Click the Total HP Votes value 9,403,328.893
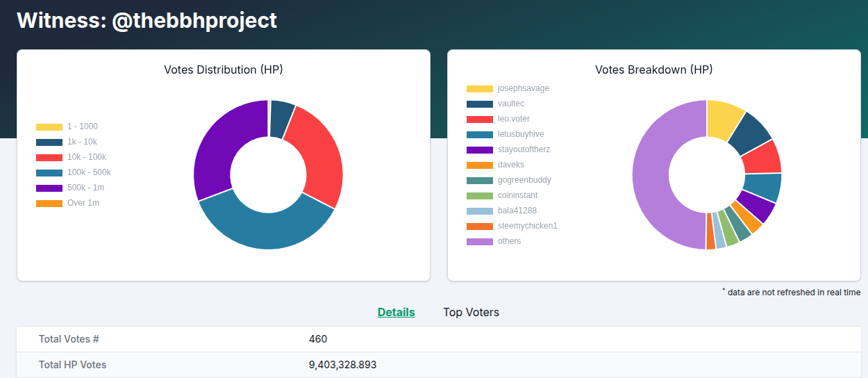The image size is (868, 378). point(342,364)
